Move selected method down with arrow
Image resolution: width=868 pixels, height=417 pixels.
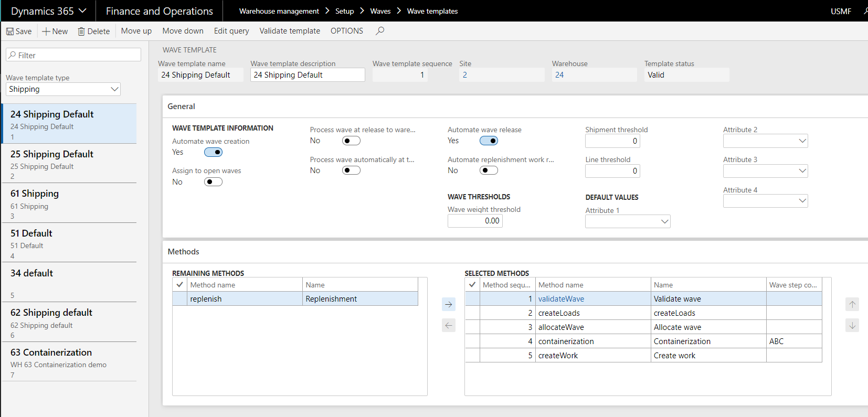(852, 326)
